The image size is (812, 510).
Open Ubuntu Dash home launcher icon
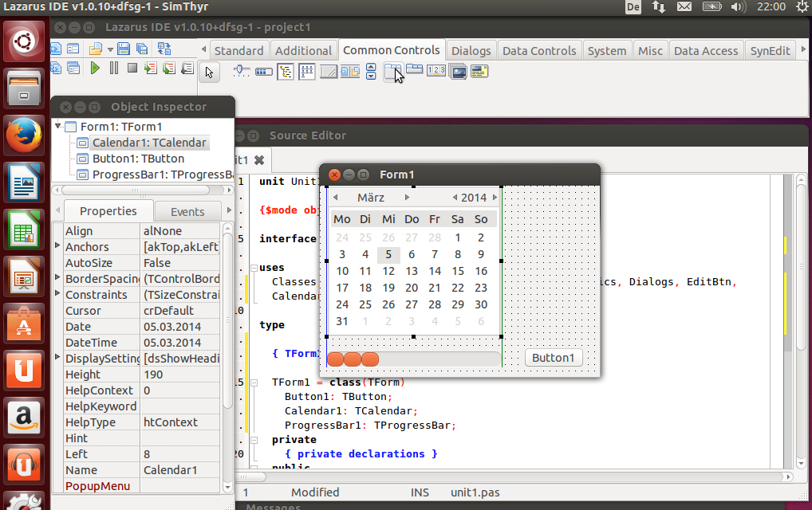point(24,42)
